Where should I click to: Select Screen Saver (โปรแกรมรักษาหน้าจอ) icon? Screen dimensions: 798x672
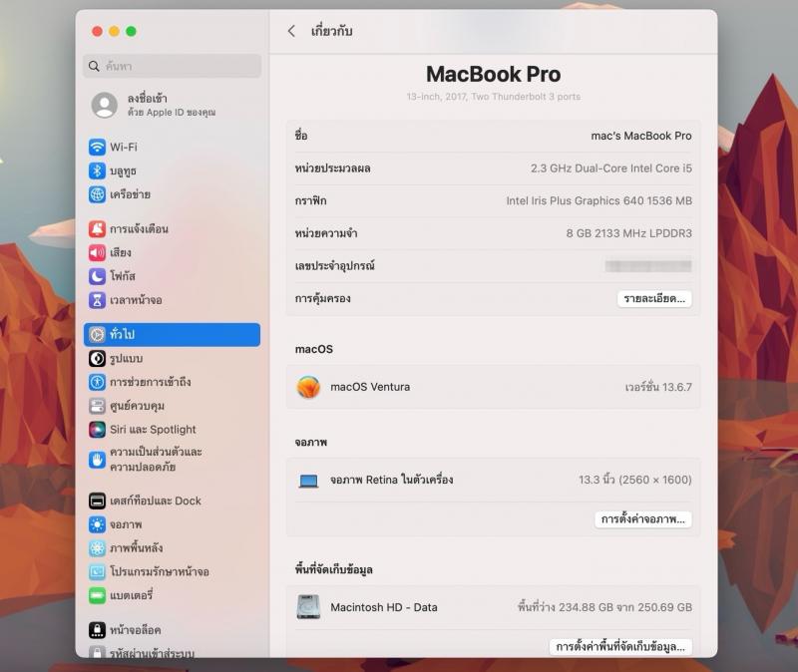97,571
